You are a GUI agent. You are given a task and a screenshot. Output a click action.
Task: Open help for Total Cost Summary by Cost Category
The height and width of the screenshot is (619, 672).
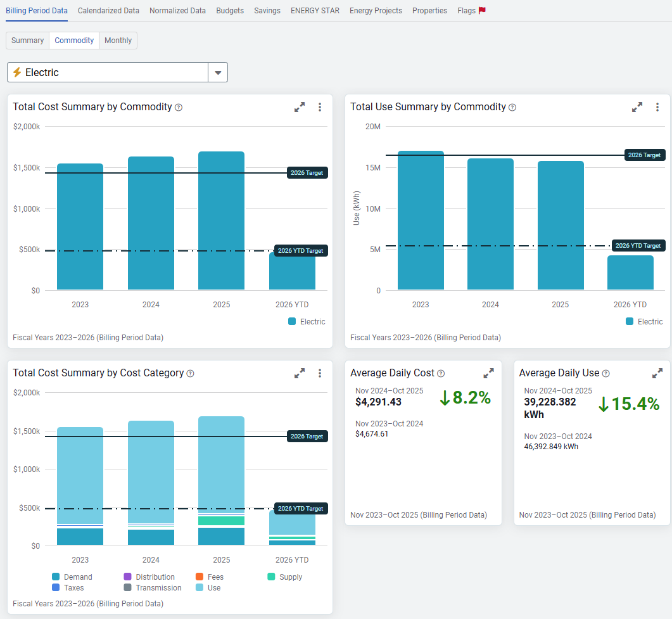191,374
